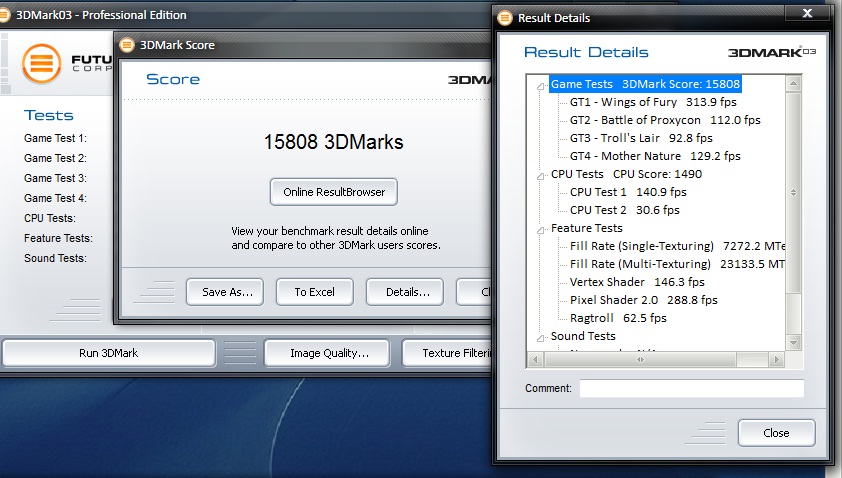Select Fill Rate (Multi-Texturing) row
The width and height of the screenshot is (842, 478).
677,264
